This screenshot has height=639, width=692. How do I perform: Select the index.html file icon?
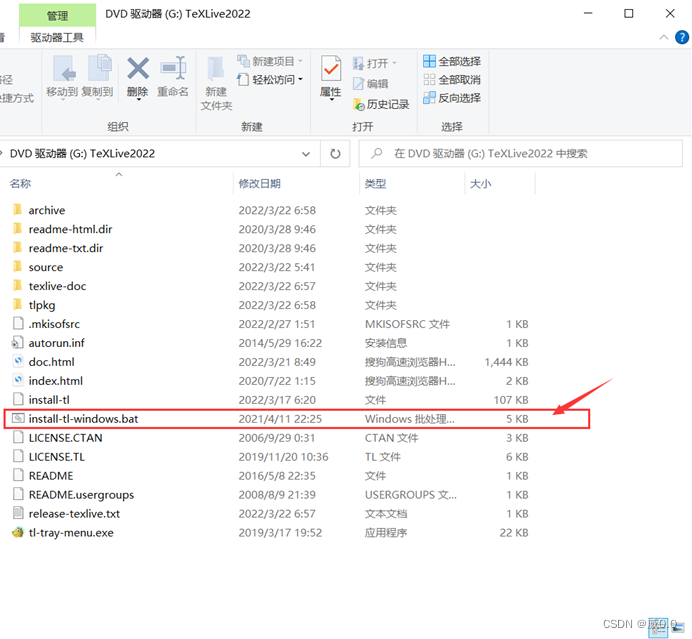(18, 380)
